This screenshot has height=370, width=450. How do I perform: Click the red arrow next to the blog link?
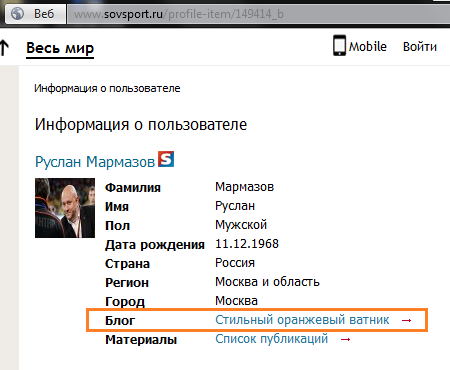[x=406, y=321]
